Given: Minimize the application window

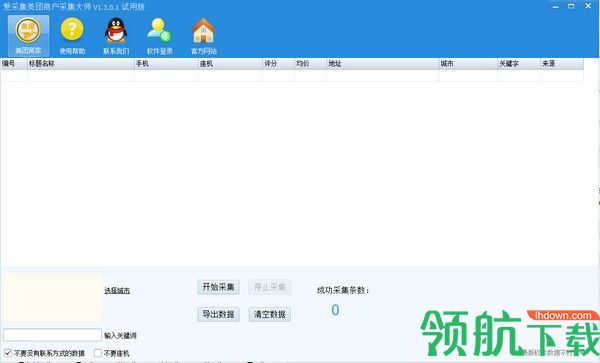Looking at the screenshot, I should coord(556,6).
